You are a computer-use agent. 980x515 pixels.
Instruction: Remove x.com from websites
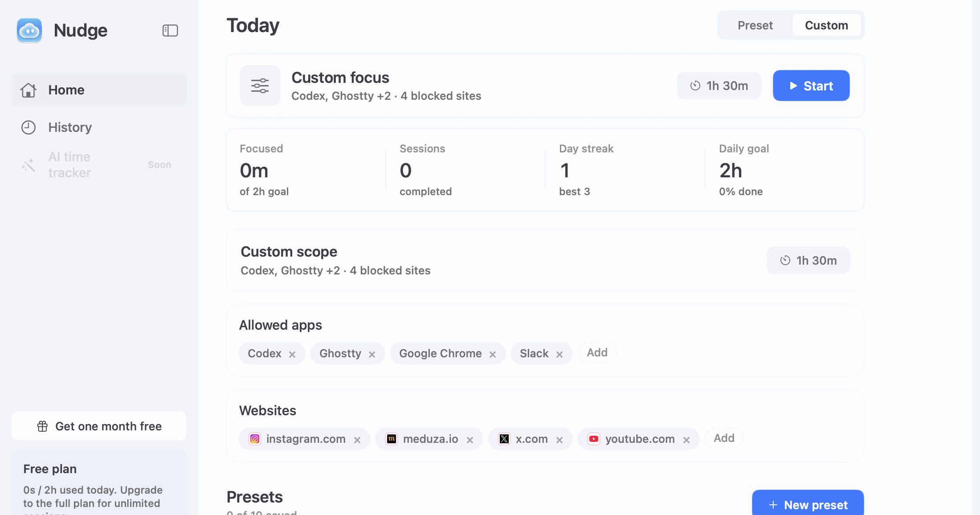click(559, 440)
